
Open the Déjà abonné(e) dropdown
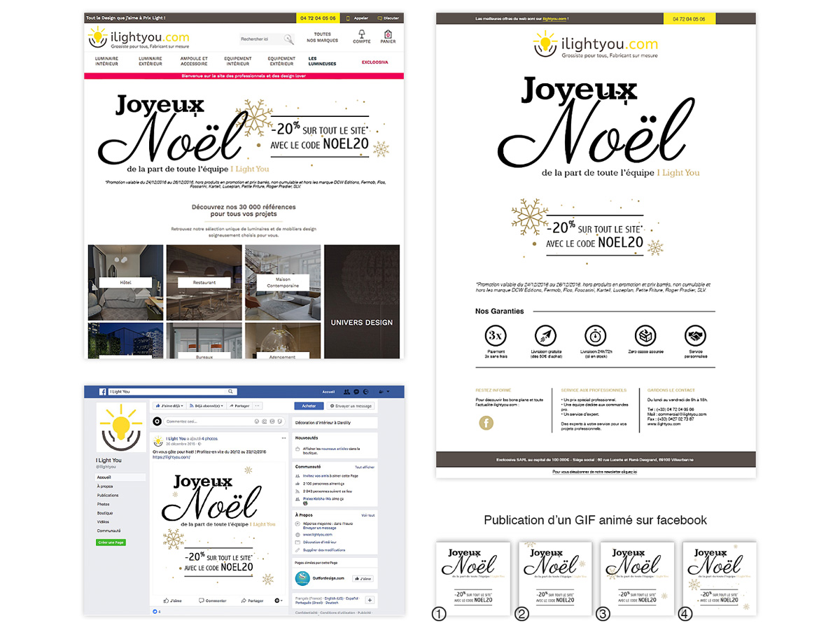[206, 406]
